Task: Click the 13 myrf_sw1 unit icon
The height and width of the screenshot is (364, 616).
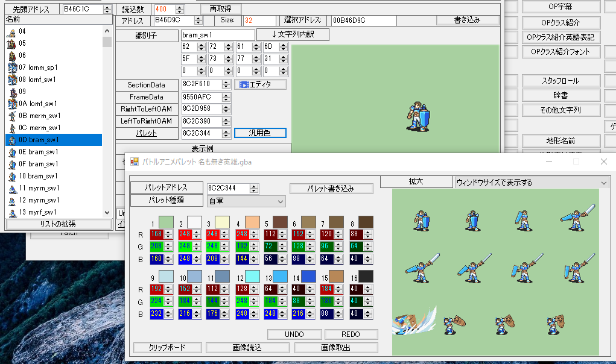Action: [12, 213]
